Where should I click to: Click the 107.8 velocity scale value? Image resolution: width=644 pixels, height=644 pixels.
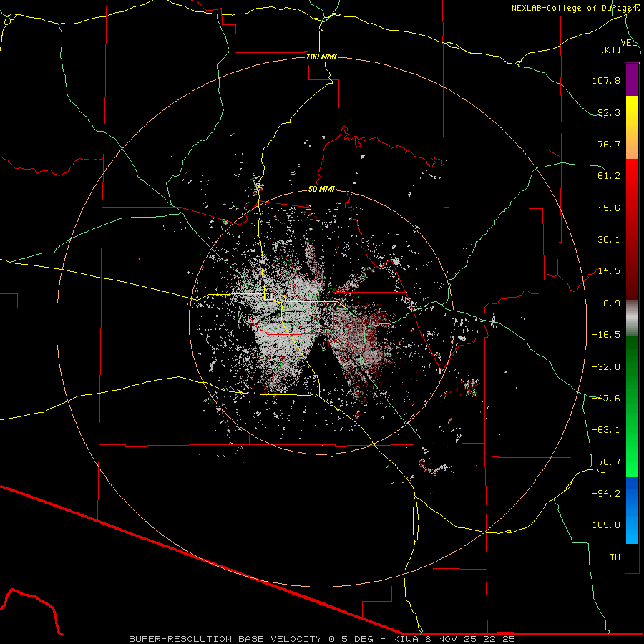[x=606, y=80]
